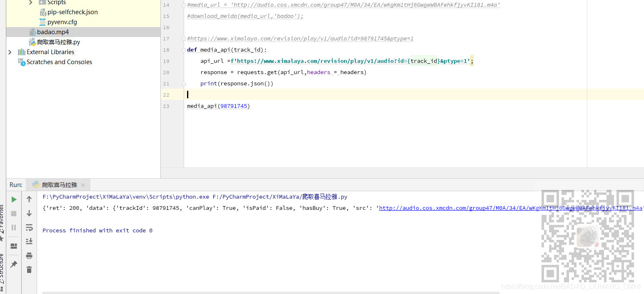The image size is (644, 294).
Task: Open the audio.cos.xmcdn.com link in console output
Action: 511,208
